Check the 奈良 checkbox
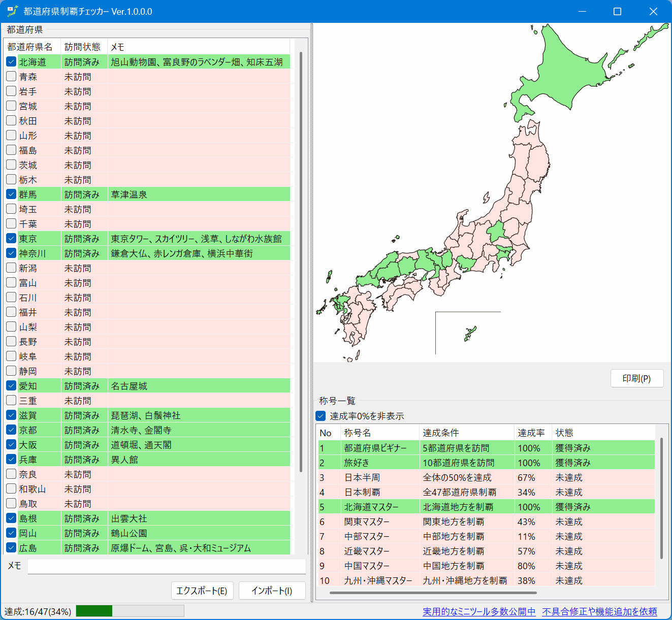The height and width of the screenshot is (620, 672). 11,474
